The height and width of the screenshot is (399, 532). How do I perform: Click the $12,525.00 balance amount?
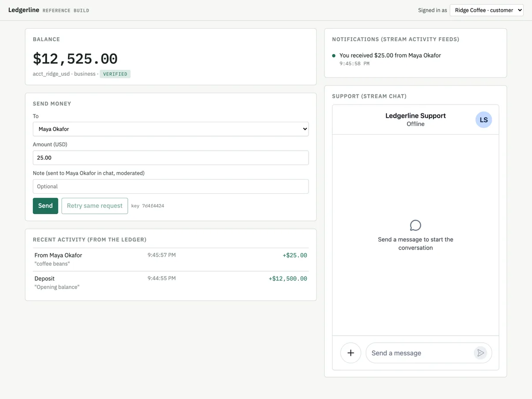coord(75,59)
